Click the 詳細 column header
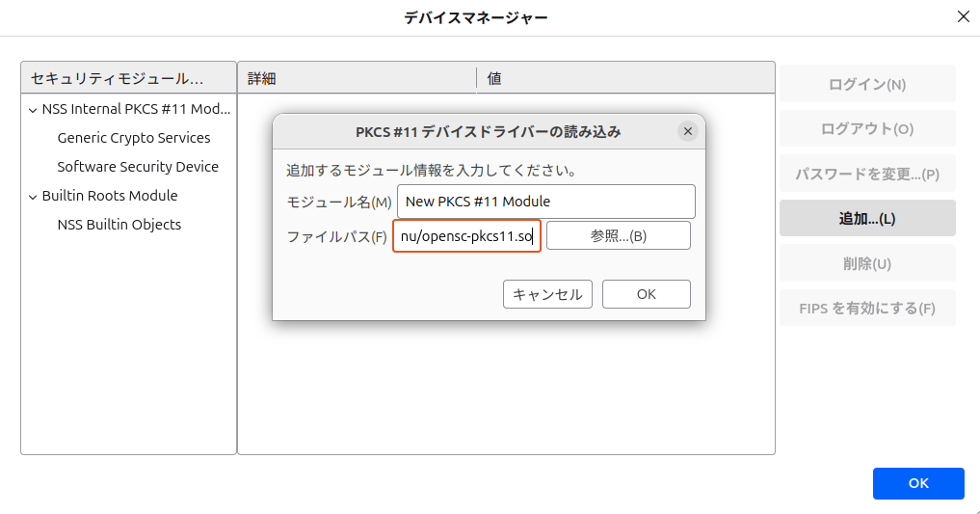This screenshot has width=980, height=514. [x=357, y=78]
